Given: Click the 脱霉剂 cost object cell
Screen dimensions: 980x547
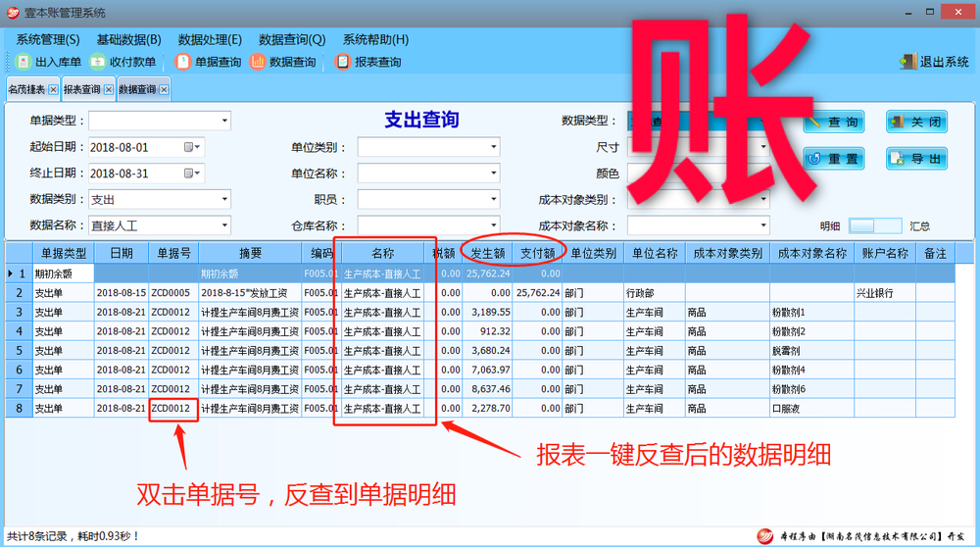Looking at the screenshot, I should [x=811, y=351].
